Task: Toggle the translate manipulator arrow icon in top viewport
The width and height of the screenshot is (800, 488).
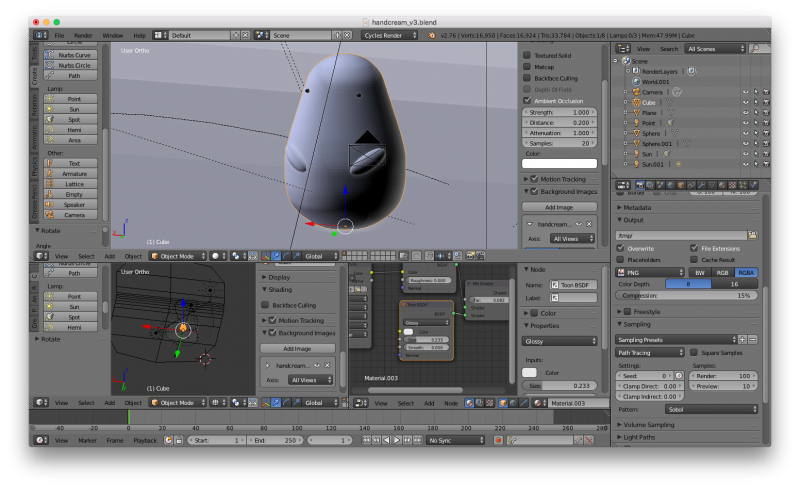Action: coord(276,256)
